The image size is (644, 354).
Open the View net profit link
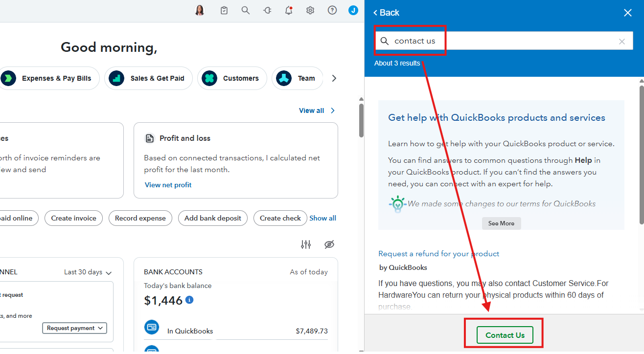[x=168, y=185]
